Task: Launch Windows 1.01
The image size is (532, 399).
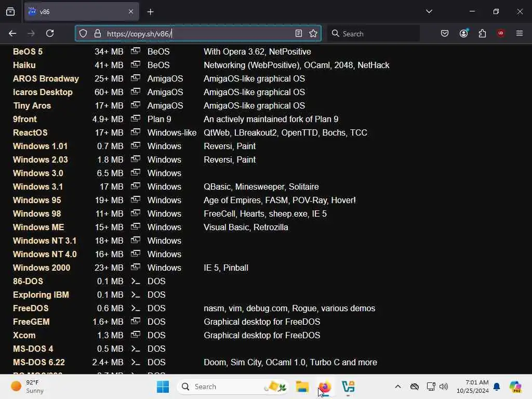Action: pos(40,146)
